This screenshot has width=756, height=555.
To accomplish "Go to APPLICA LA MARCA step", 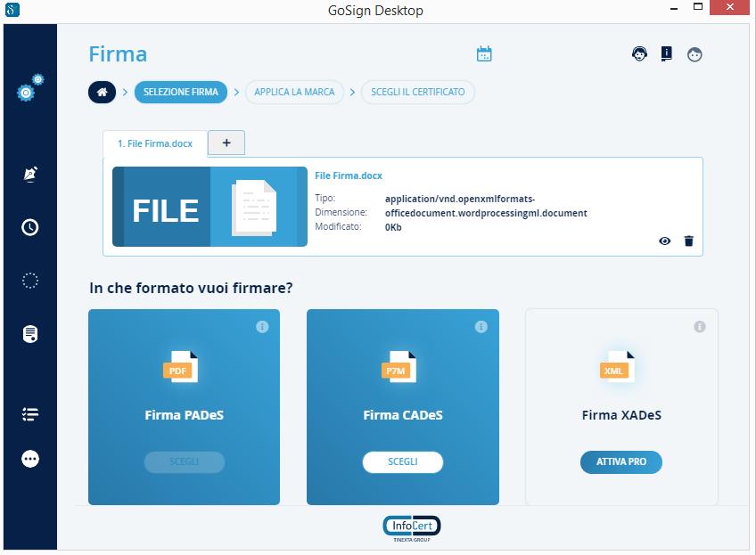I will point(294,92).
